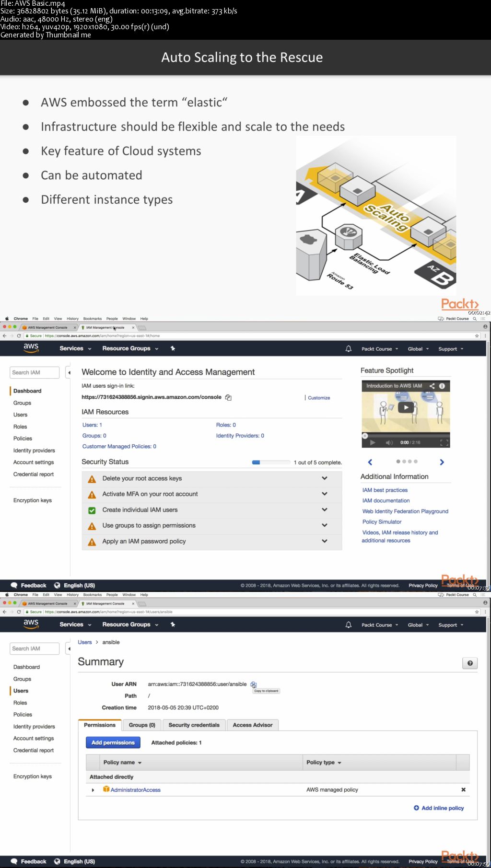Click the warning icon beside Delete your root access keys
Image resolution: width=491 pixels, height=868 pixels.
[x=92, y=479]
